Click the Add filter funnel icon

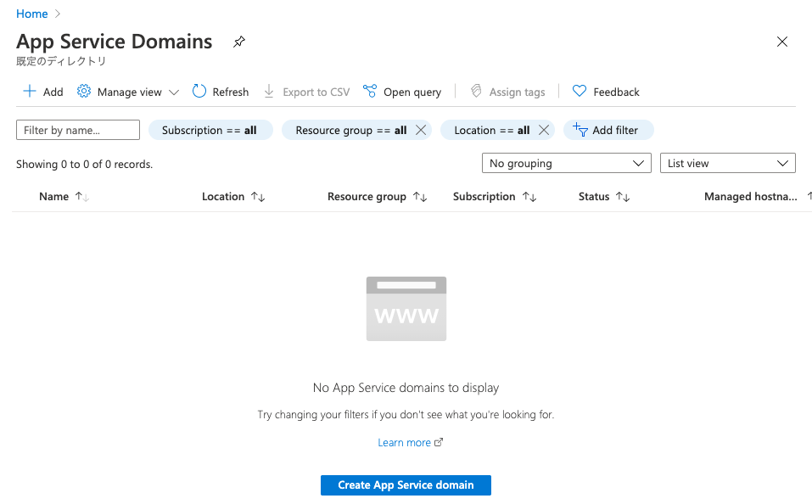pos(580,130)
